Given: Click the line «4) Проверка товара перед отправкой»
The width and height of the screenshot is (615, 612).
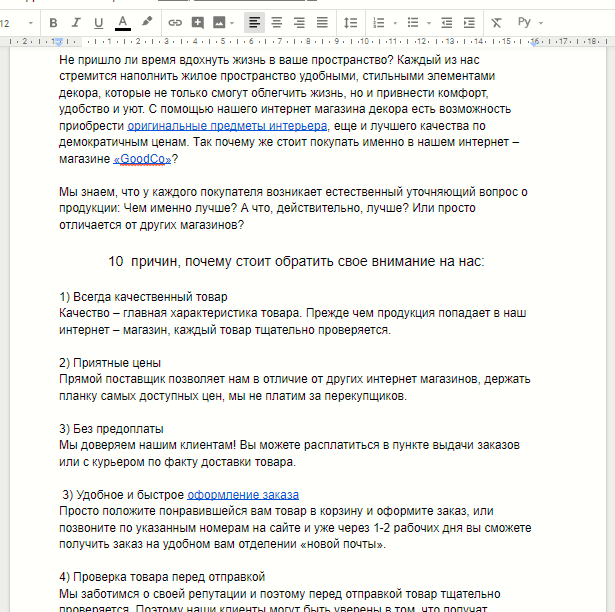Looking at the screenshot, I should tap(162, 577).
